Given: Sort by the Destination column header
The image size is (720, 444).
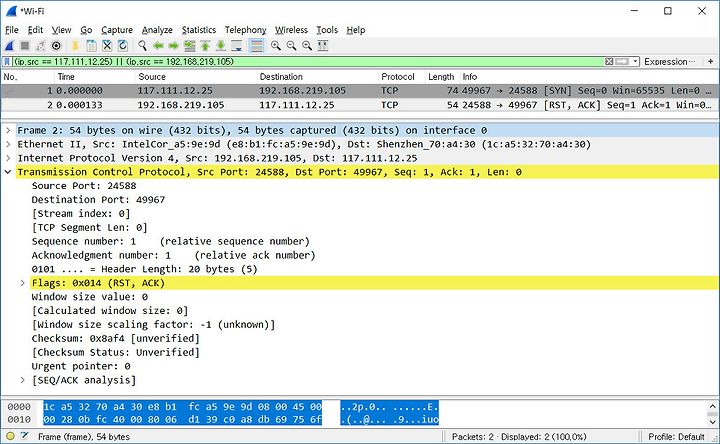Looking at the screenshot, I should point(318,77).
